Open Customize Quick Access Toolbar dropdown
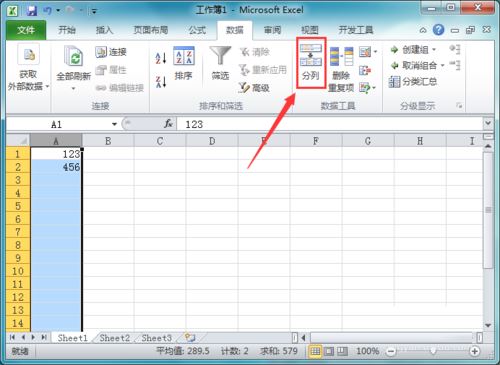This screenshot has width=500, height=365. (94, 11)
